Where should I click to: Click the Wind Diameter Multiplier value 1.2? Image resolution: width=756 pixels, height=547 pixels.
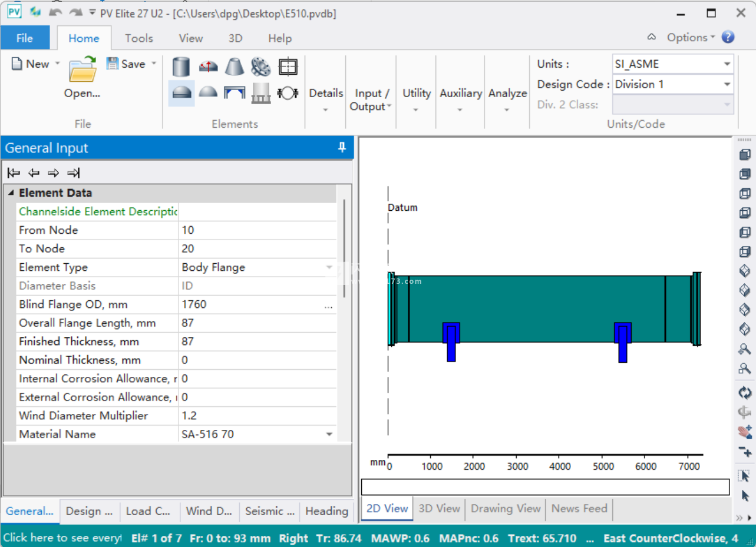click(x=257, y=416)
